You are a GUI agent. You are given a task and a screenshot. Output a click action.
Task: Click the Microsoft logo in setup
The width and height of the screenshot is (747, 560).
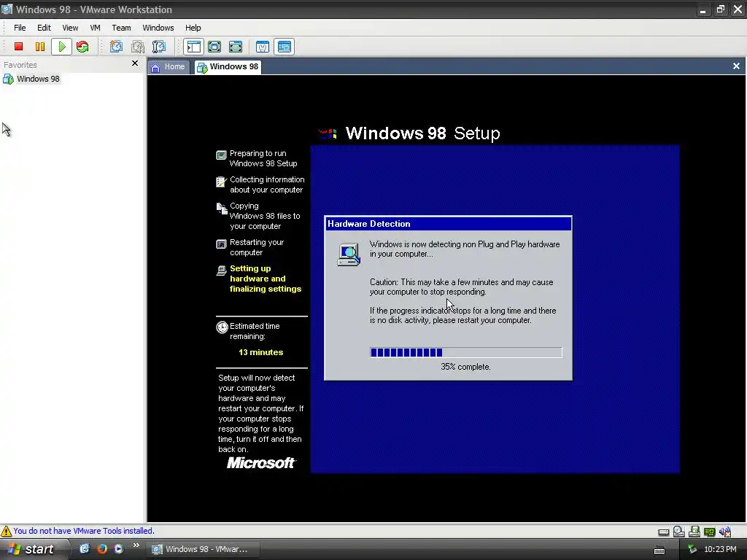coord(261,463)
